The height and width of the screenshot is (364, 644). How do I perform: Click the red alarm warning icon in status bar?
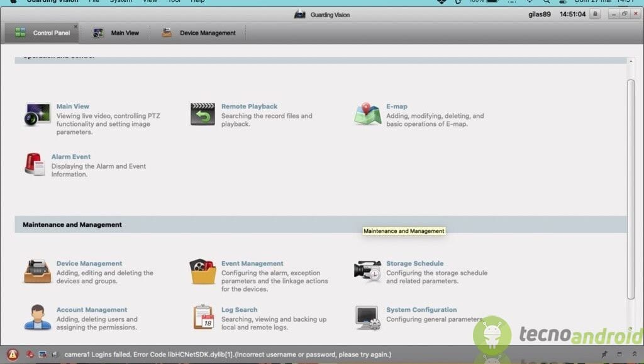[x=13, y=354]
